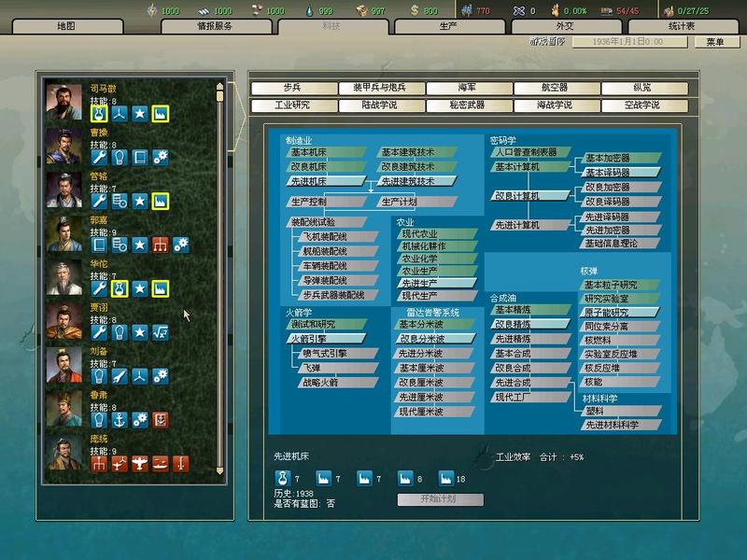Click 贾诩's square root mathematics icon

coord(160,331)
